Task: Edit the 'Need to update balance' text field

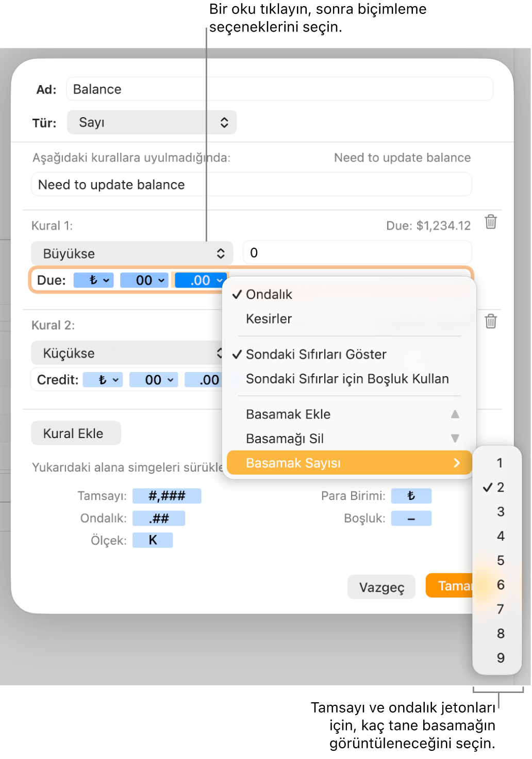Action: [x=252, y=185]
